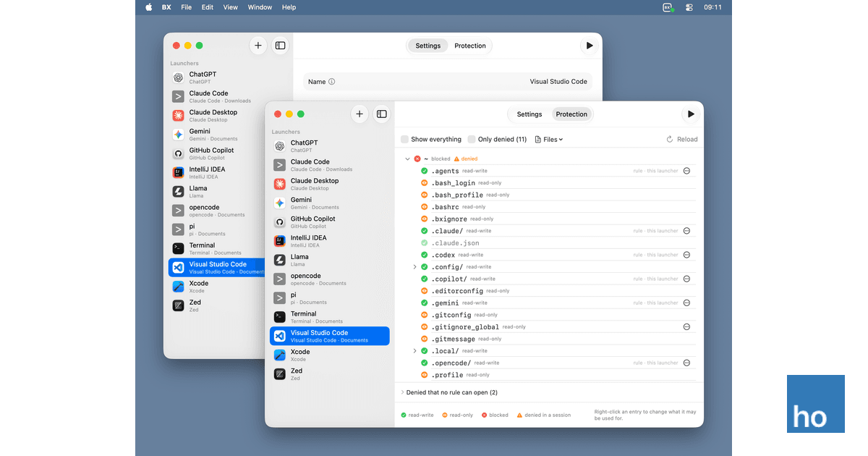Select ChatGPT in the back window sidebar
The height and width of the screenshot is (456, 868).
pyautogui.click(x=217, y=77)
